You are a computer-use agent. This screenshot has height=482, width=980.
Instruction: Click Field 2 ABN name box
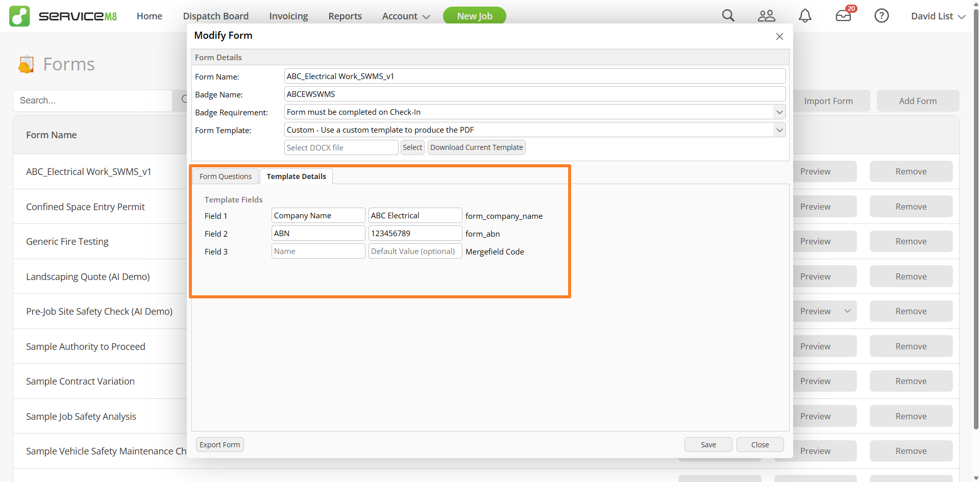point(318,234)
